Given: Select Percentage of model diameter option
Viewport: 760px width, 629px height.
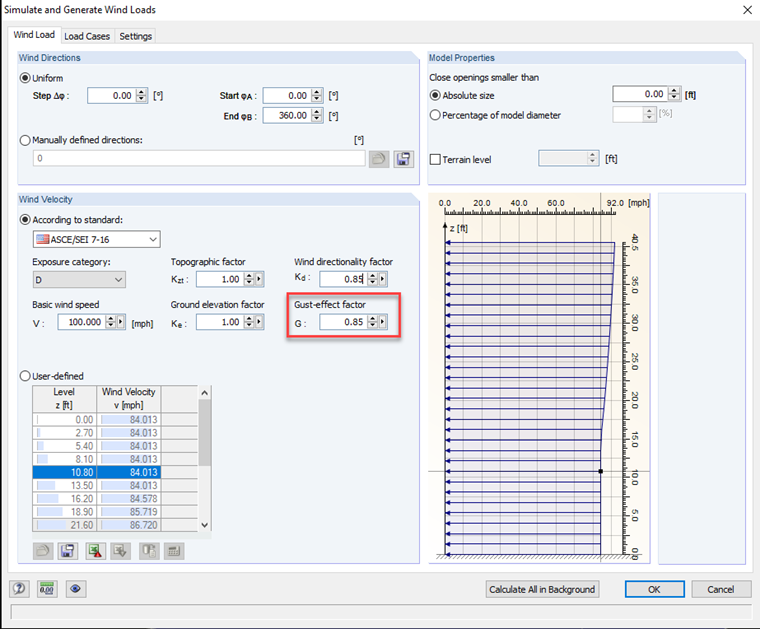Looking at the screenshot, I should point(435,115).
